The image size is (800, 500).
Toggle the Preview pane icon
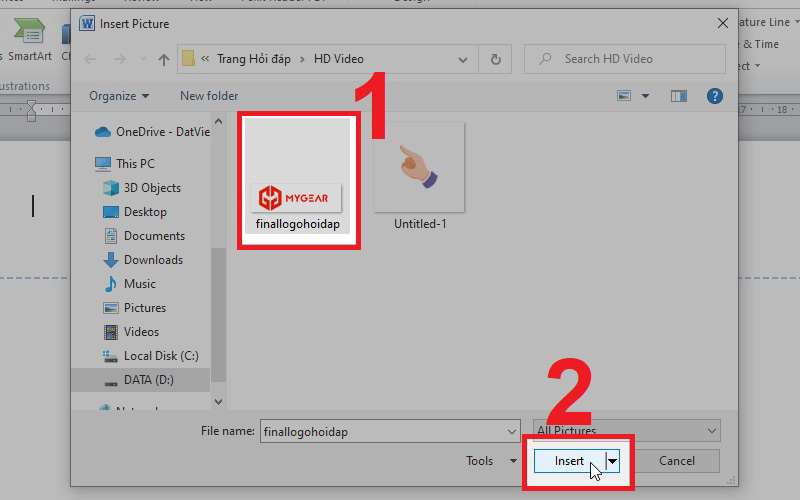pyautogui.click(x=679, y=96)
